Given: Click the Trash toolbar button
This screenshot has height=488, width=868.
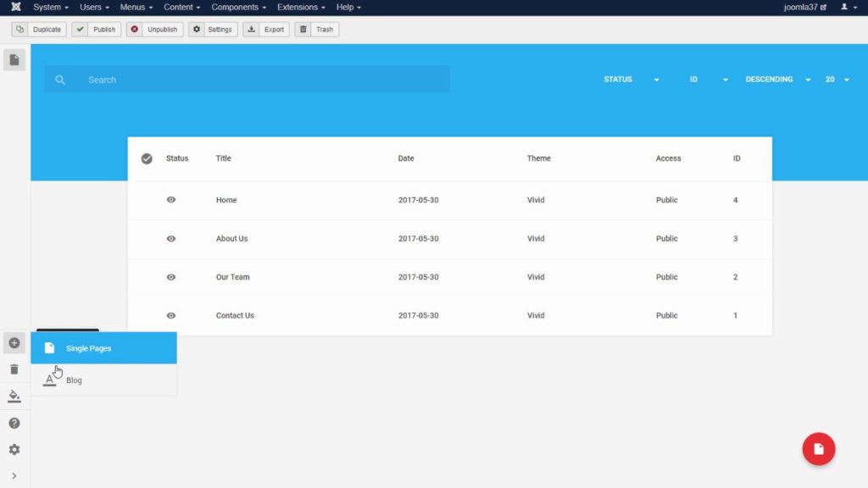Looking at the screenshot, I should coord(317,30).
